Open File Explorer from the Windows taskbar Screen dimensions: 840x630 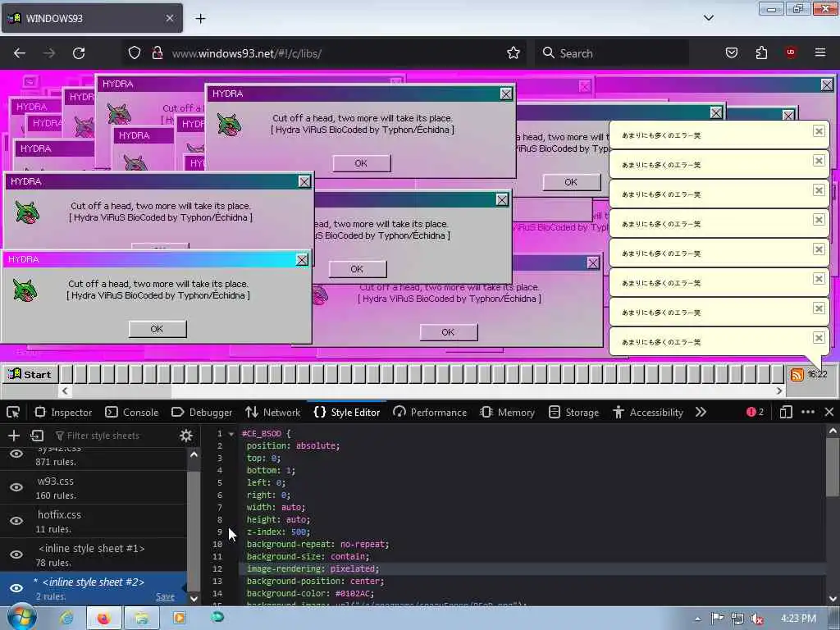141,619
